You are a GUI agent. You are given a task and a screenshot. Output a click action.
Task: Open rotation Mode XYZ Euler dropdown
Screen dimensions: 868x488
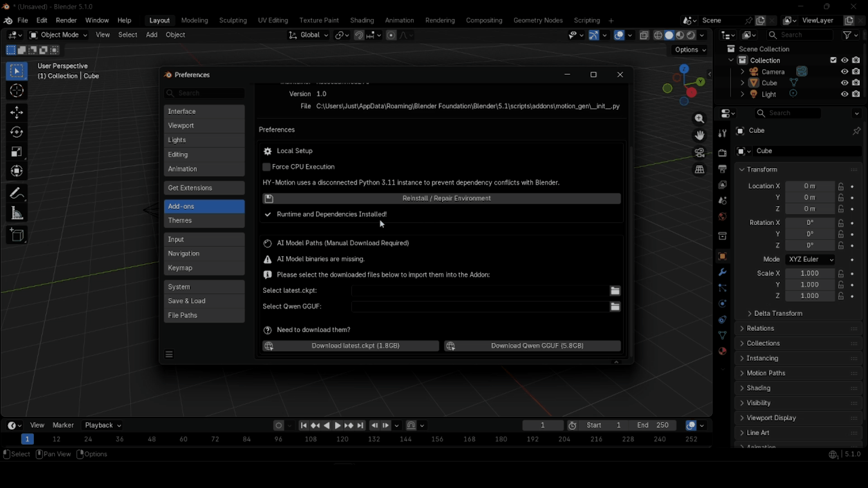[810, 259]
